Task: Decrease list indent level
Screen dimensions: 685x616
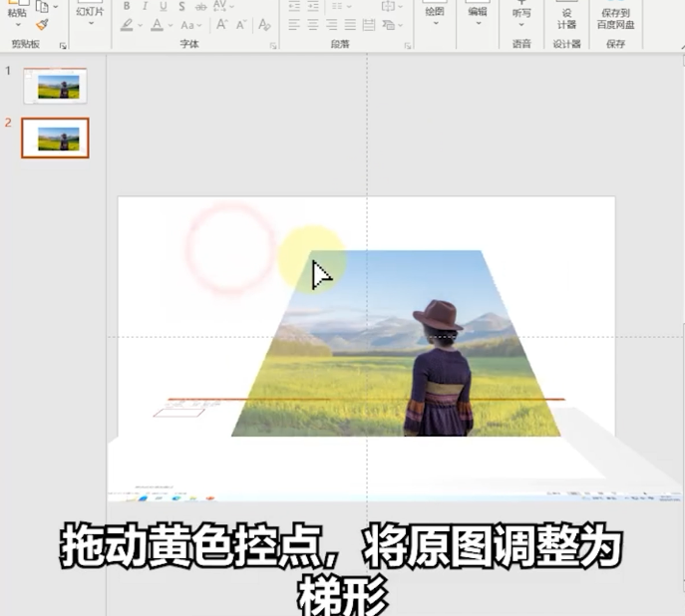Action: tap(294, 6)
